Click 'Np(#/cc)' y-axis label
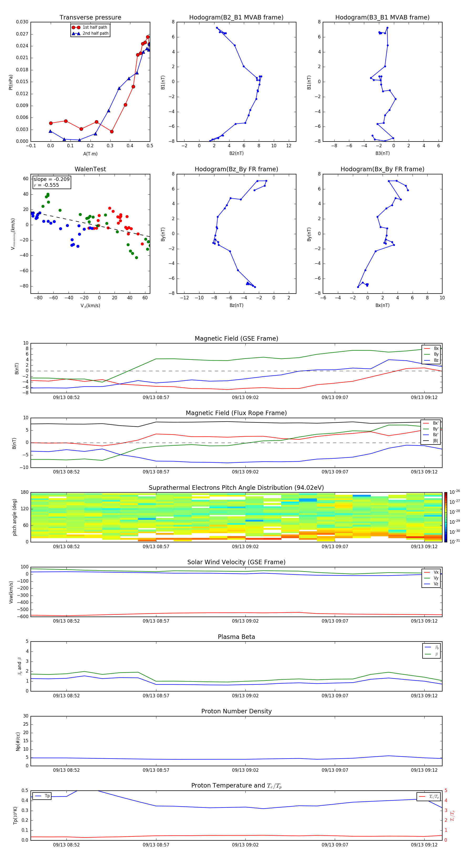This screenshot has width=473, height=868. [18, 741]
